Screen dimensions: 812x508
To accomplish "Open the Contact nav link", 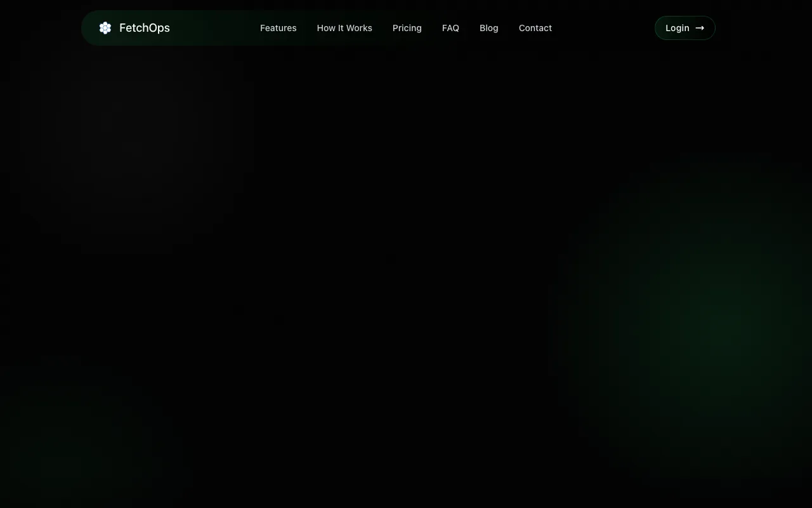I will point(535,28).
